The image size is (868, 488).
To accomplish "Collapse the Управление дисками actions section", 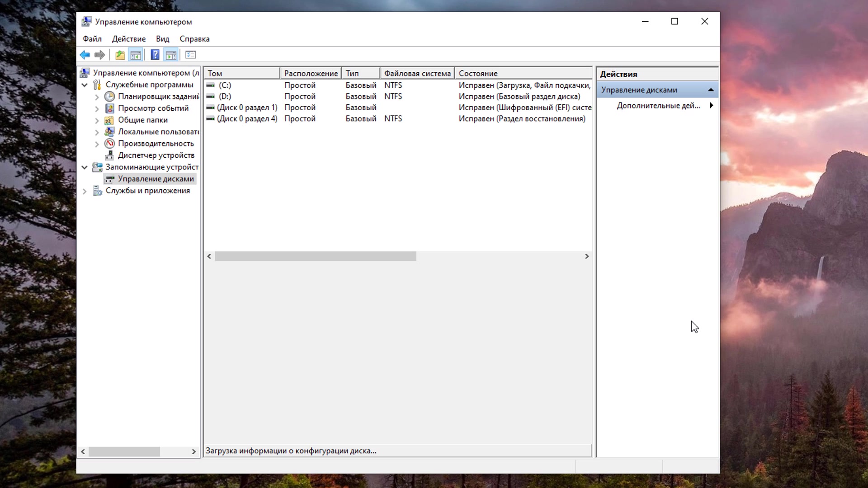I will point(711,89).
